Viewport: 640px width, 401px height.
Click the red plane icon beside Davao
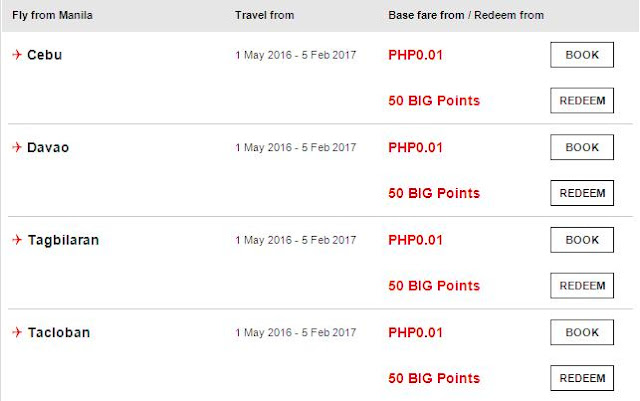17,148
